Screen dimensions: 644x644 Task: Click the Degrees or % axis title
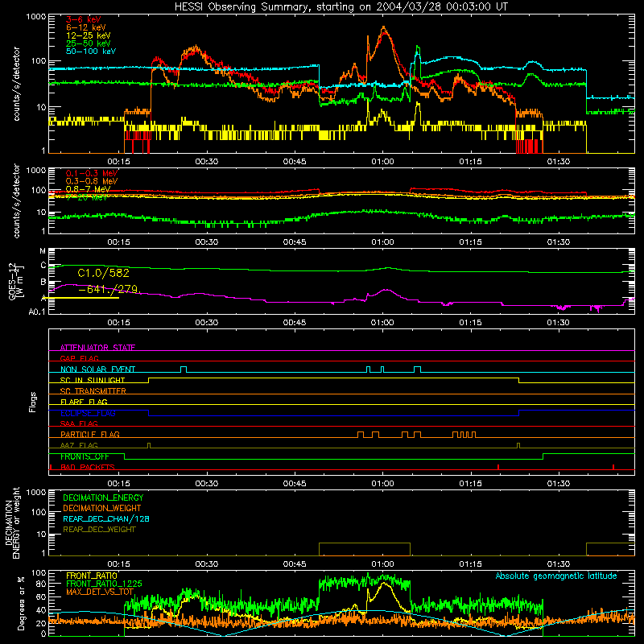pos(21,603)
